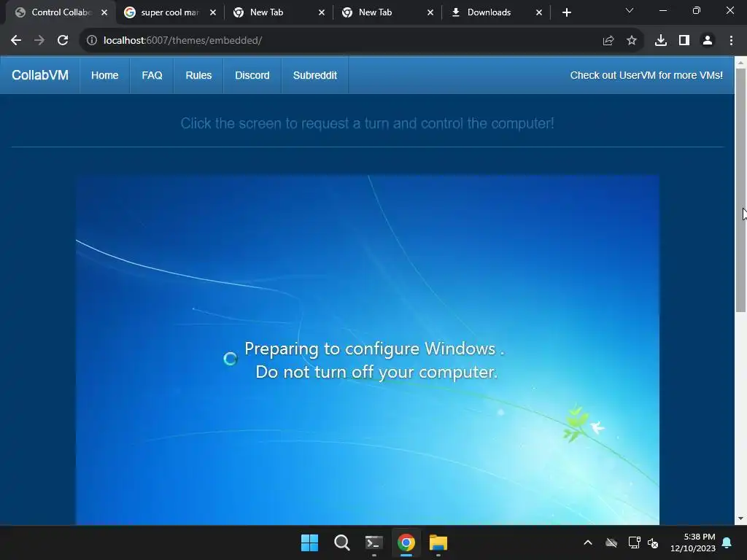The width and height of the screenshot is (747, 560).
Task: Close the Downloads tab
Action: pos(539,12)
